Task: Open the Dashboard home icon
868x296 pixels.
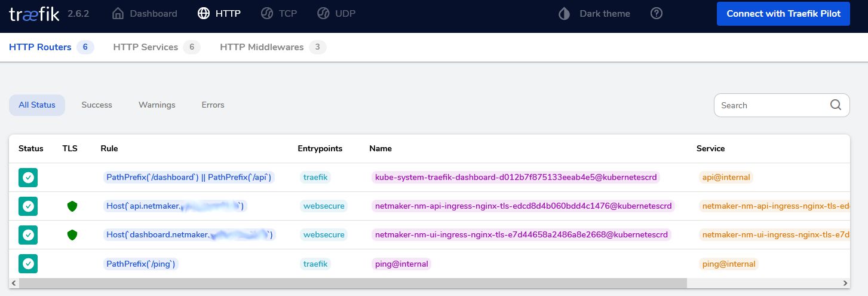Action: [118, 13]
